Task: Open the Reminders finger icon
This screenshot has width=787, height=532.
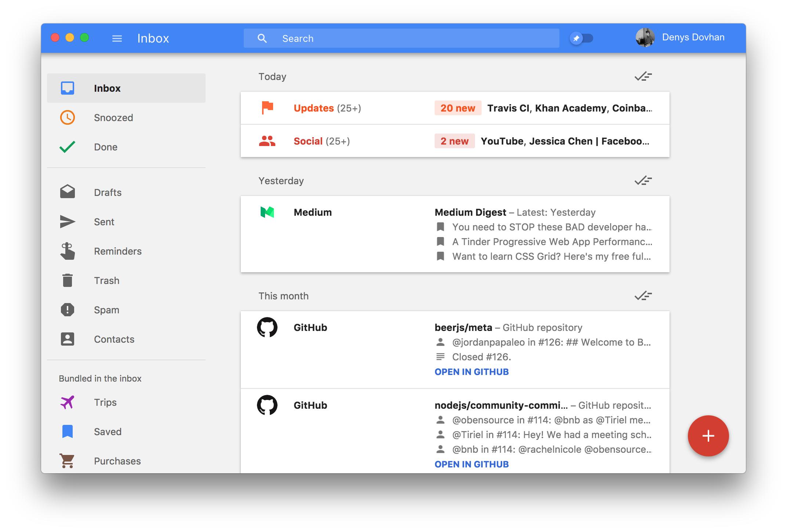Action: 68,251
